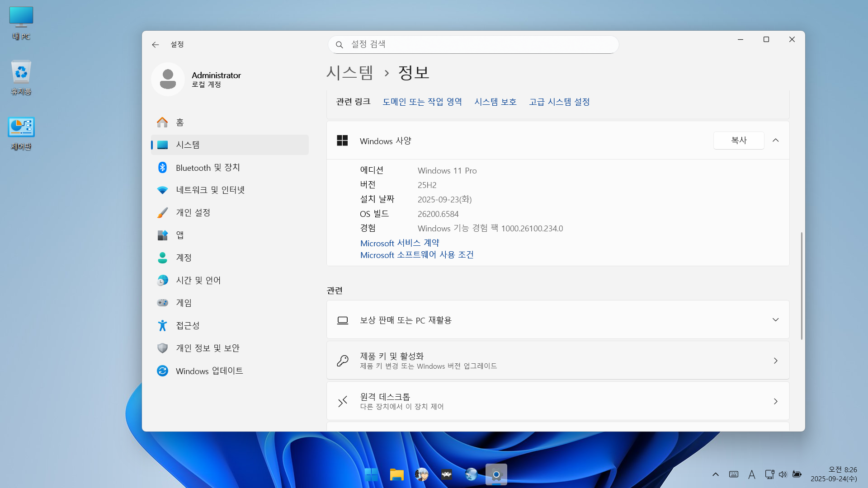Click the back arrow in Settings
868x488 pixels.
[156, 44]
